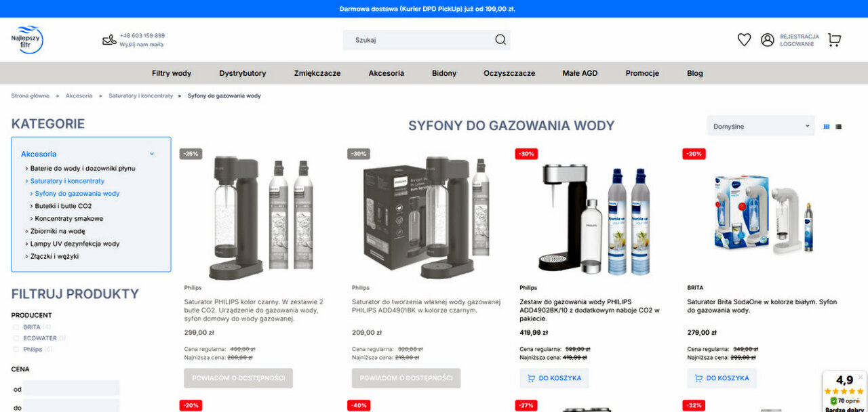Image resolution: width=868 pixels, height=412 pixels.
Task: Click the user account icon
Action: 768,40
